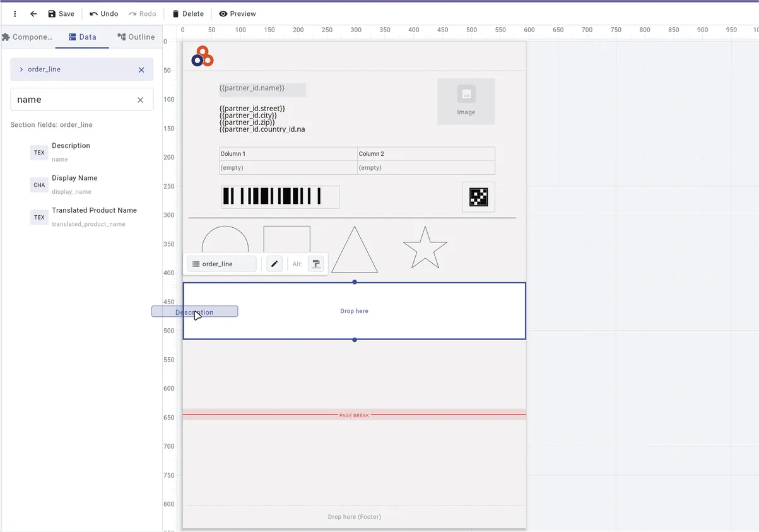Select the pencil edit icon in the floating toolbar

pyautogui.click(x=274, y=263)
